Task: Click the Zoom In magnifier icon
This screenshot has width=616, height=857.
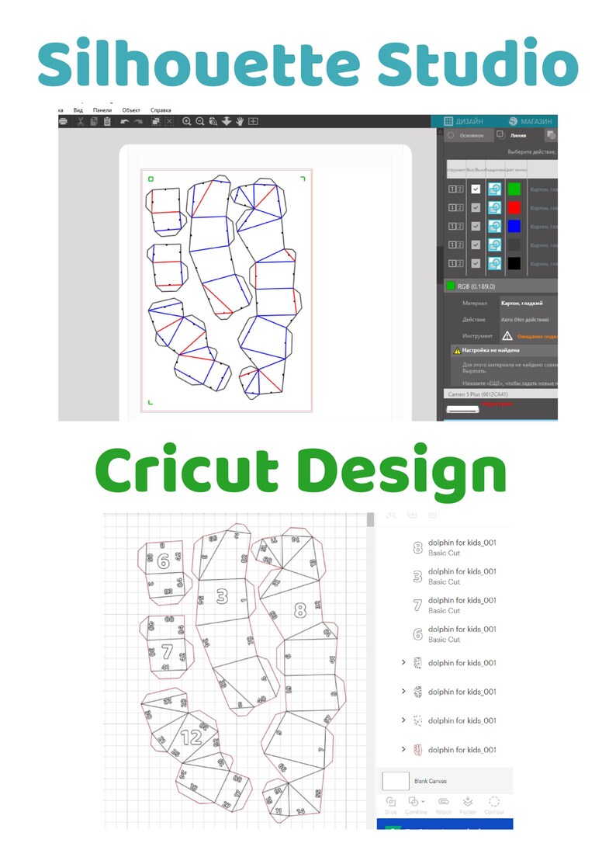Action: click(187, 121)
